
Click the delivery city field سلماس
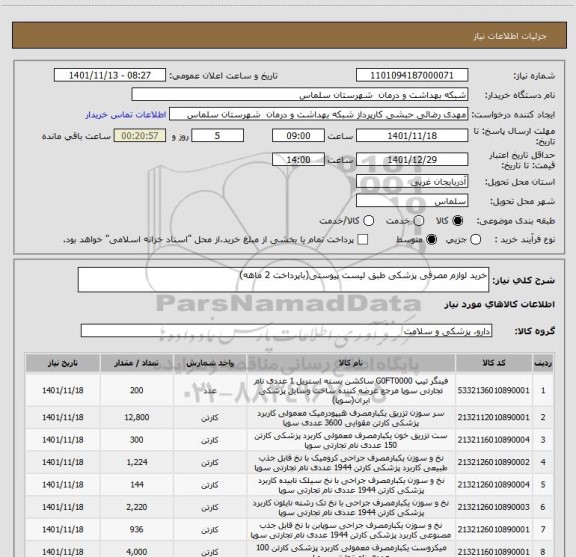pos(412,201)
